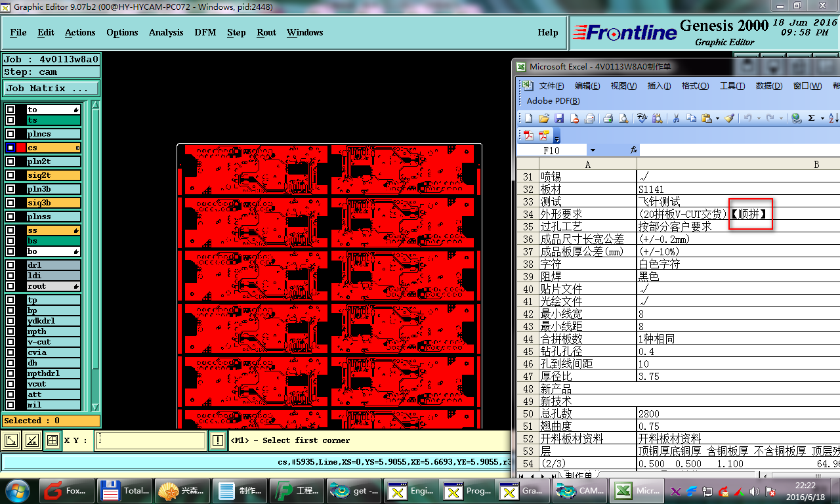Click the Cut scissors icon in Excel
Image resolution: width=840 pixels, height=504 pixels.
pos(675,118)
